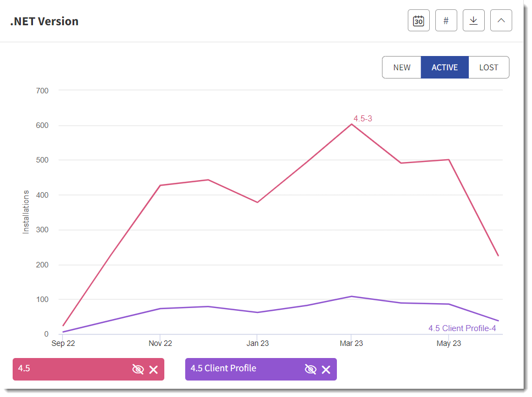Click the 300 y-axis value
The width and height of the screenshot is (532, 397).
point(42,230)
